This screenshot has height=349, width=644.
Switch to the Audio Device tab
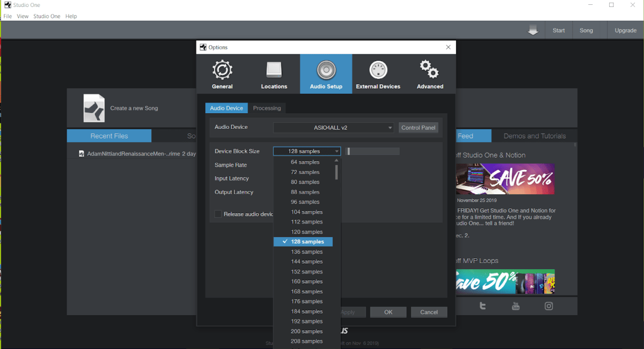coord(226,108)
